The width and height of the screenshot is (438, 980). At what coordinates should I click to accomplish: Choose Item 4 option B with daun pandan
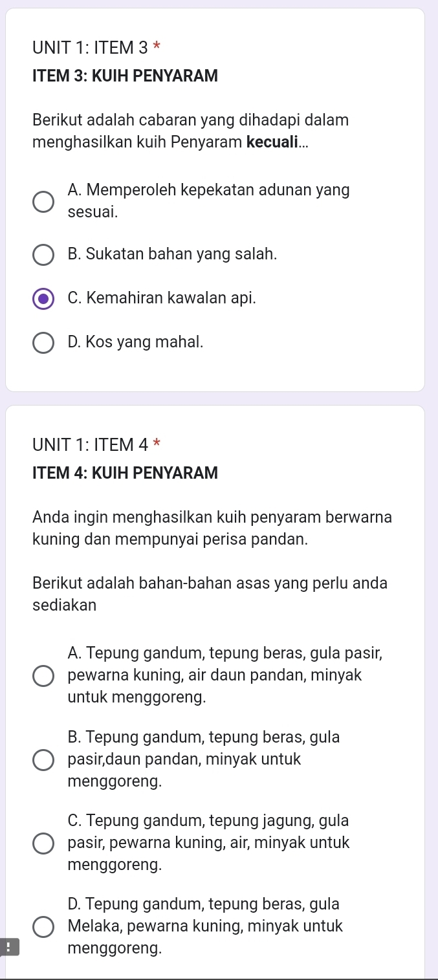[x=44, y=760]
